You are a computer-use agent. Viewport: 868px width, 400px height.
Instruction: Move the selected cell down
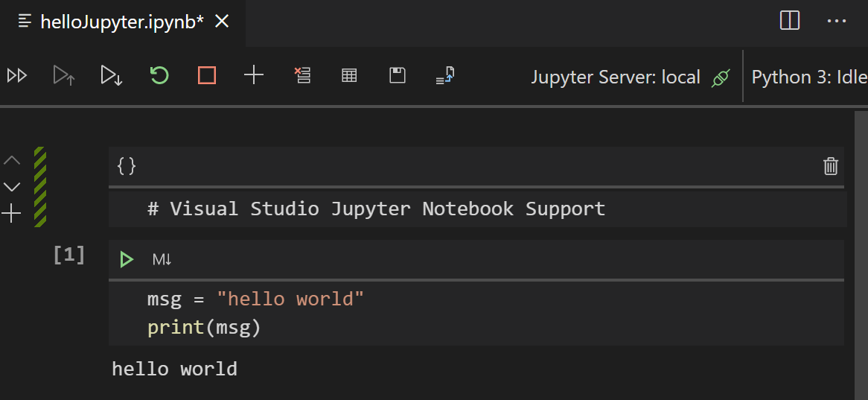[x=12, y=187]
